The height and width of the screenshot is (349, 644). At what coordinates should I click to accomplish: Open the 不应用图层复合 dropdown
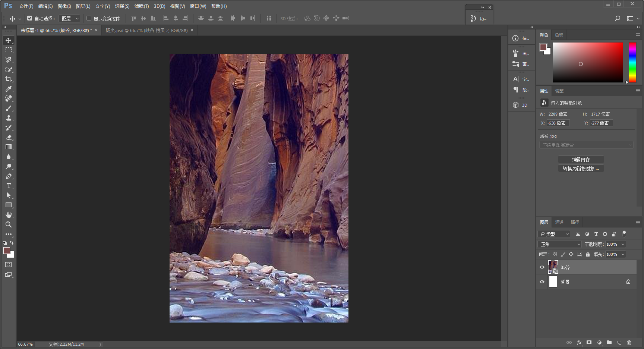(586, 145)
